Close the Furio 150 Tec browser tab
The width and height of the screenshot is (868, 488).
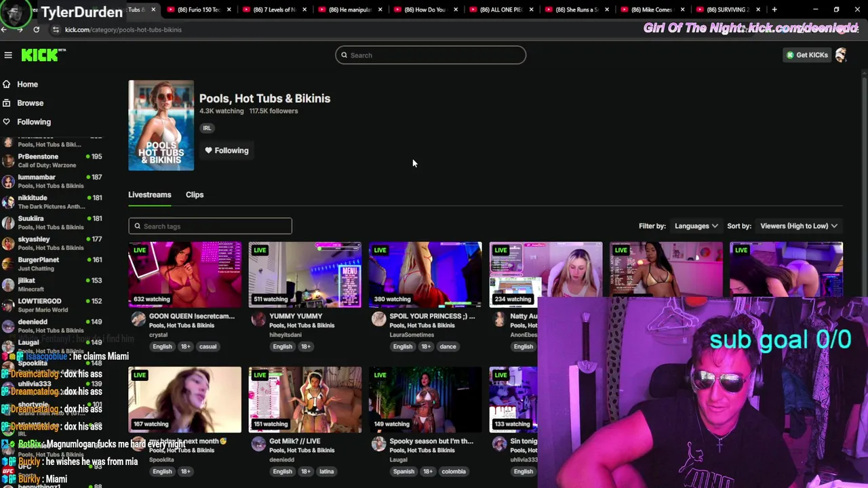coord(229,9)
